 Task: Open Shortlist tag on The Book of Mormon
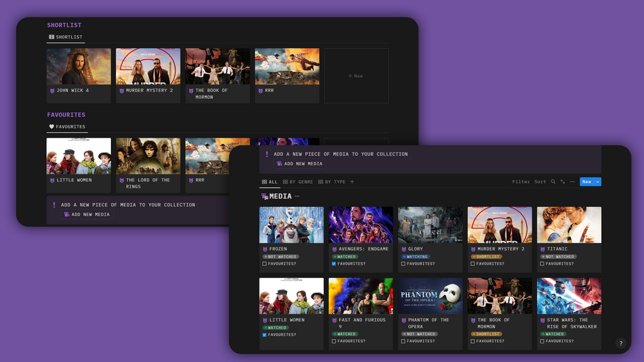[486, 334]
